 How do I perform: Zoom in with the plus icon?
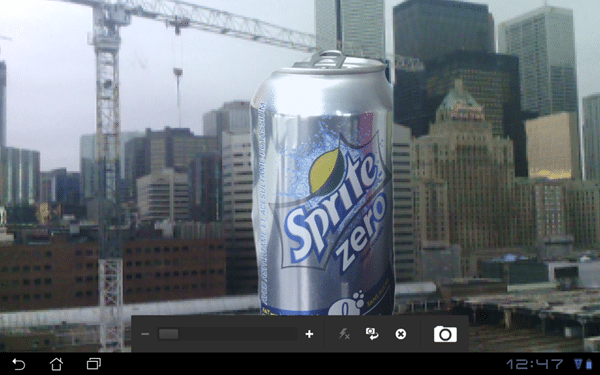pyautogui.click(x=309, y=334)
